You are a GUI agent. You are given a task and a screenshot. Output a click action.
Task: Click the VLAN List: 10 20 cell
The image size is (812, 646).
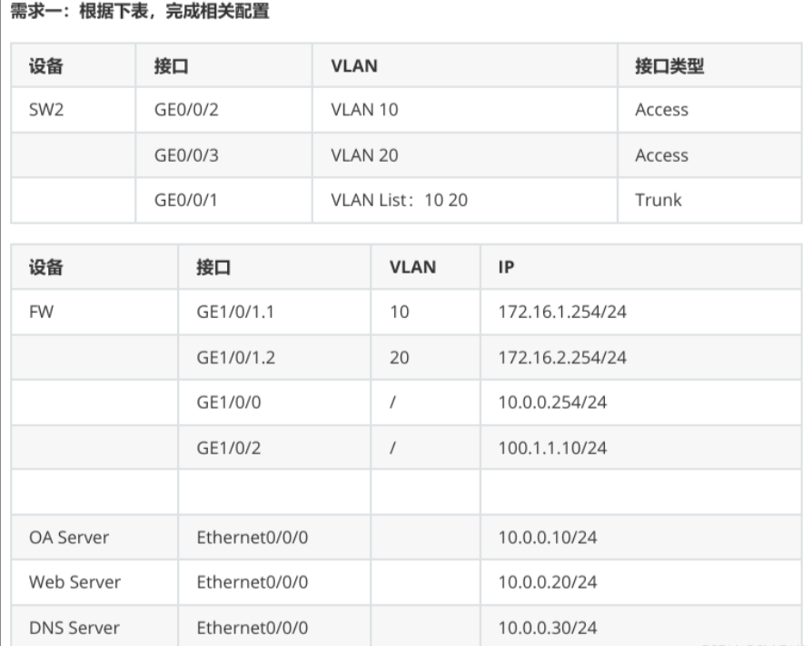(x=464, y=200)
